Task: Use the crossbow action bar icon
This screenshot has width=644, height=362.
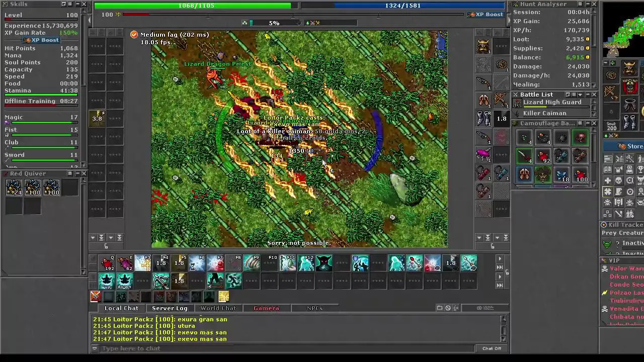Action: [x=161, y=281]
